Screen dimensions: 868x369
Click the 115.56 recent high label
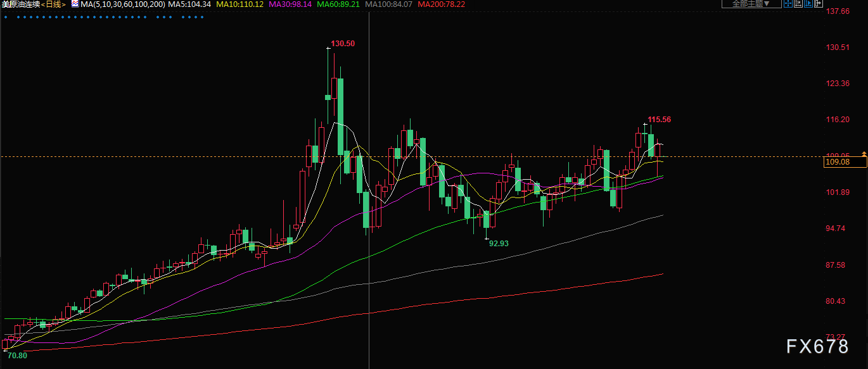coord(659,120)
